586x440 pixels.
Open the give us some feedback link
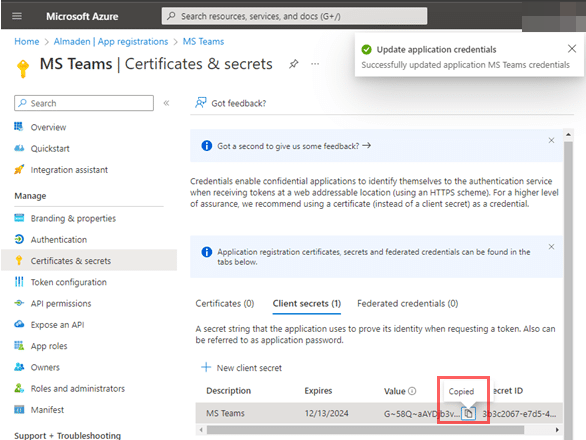point(294,146)
